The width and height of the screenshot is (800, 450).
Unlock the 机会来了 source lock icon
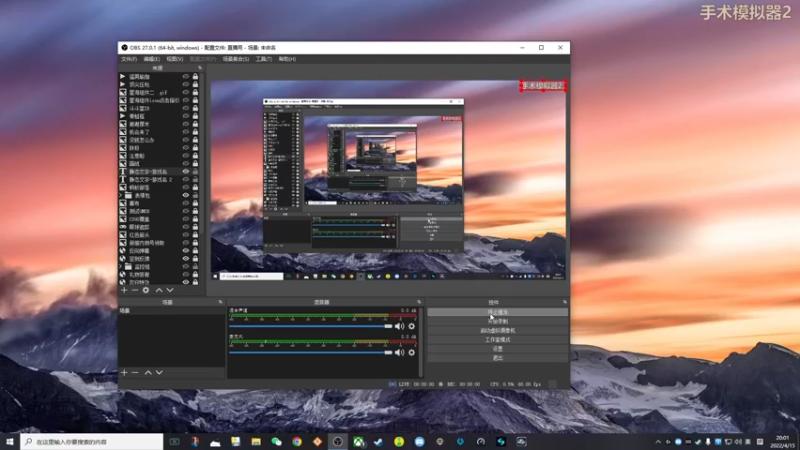195,132
